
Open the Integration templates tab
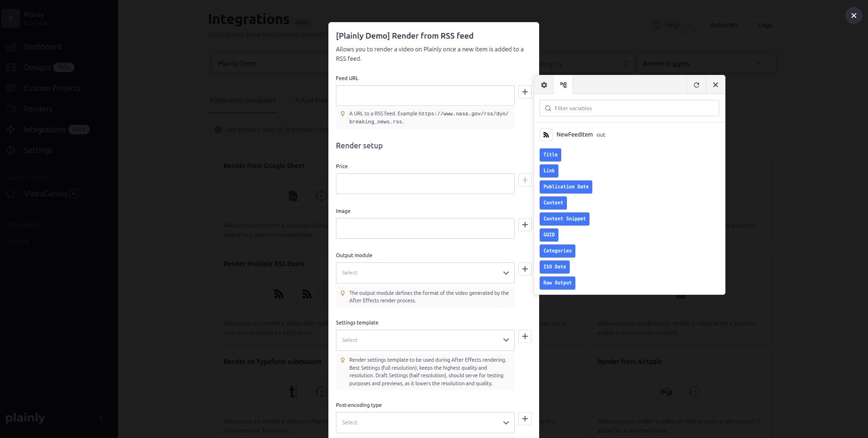(x=243, y=100)
